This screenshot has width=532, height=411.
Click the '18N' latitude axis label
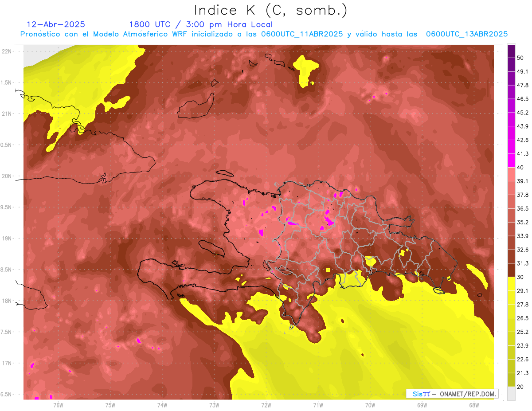tap(7, 301)
